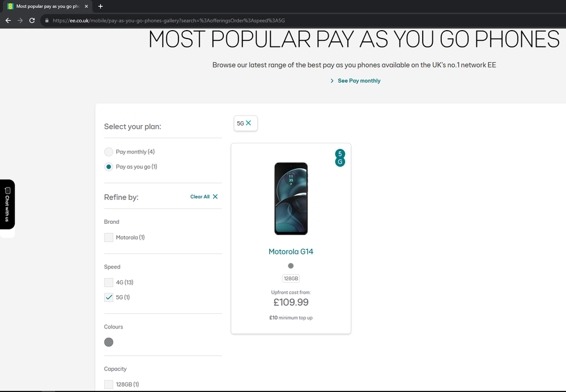This screenshot has height=392, width=566.
Task: Click the Select your plan heading
Action: coord(133,126)
